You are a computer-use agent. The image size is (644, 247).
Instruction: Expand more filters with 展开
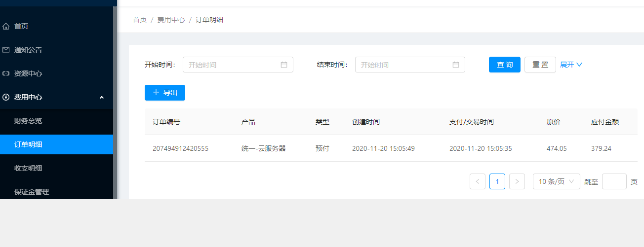pos(571,65)
